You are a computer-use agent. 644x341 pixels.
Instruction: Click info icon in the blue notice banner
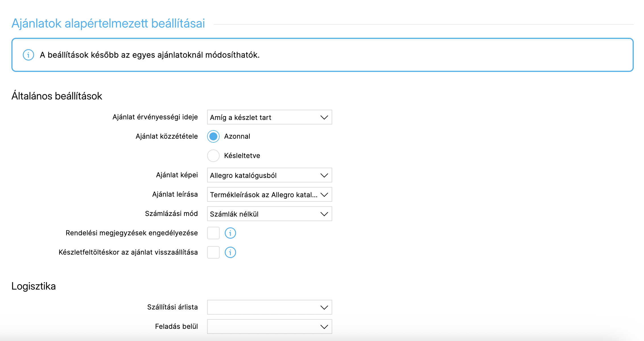pos(28,55)
